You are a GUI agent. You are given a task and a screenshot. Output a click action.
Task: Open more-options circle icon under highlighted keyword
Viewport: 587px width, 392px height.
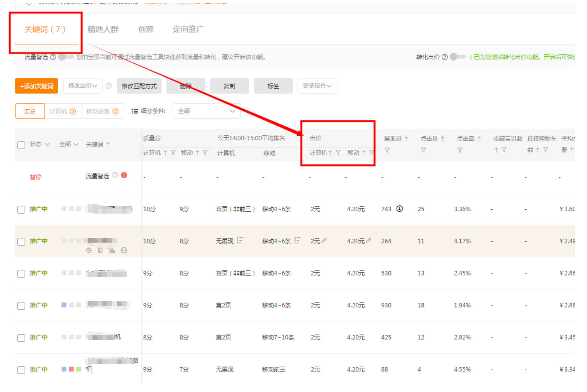click(x=124, y=250)
